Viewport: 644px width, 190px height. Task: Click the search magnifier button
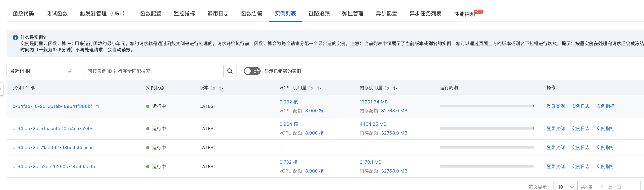click(230, 71)
